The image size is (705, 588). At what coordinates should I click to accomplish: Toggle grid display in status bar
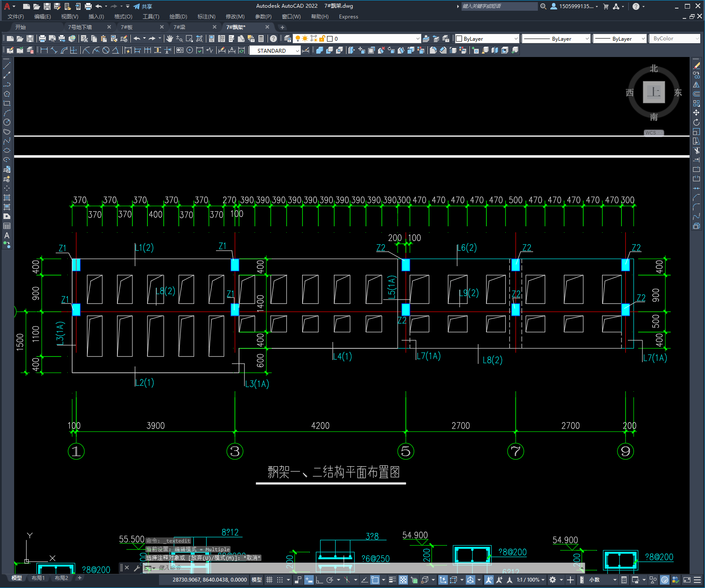pyautogui.click(x=269, y=580)
